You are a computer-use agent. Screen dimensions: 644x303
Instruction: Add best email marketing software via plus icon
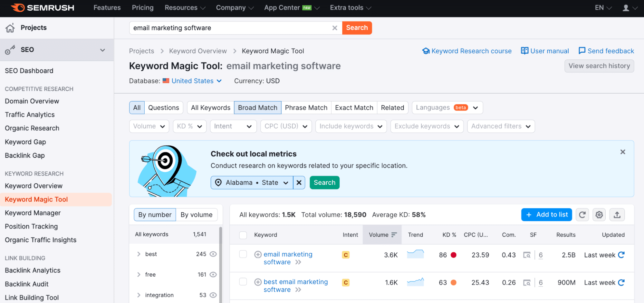click(x=258, y=282)
